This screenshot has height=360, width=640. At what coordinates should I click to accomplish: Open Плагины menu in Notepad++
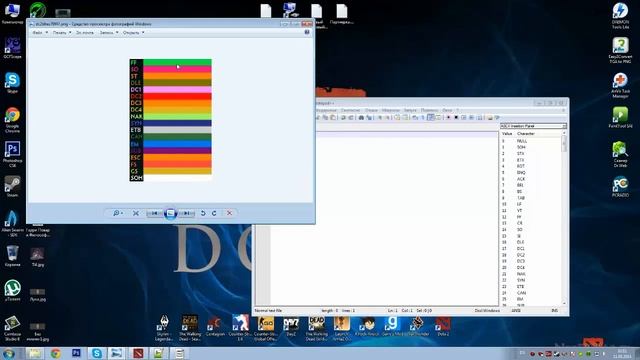coord(429,110)
